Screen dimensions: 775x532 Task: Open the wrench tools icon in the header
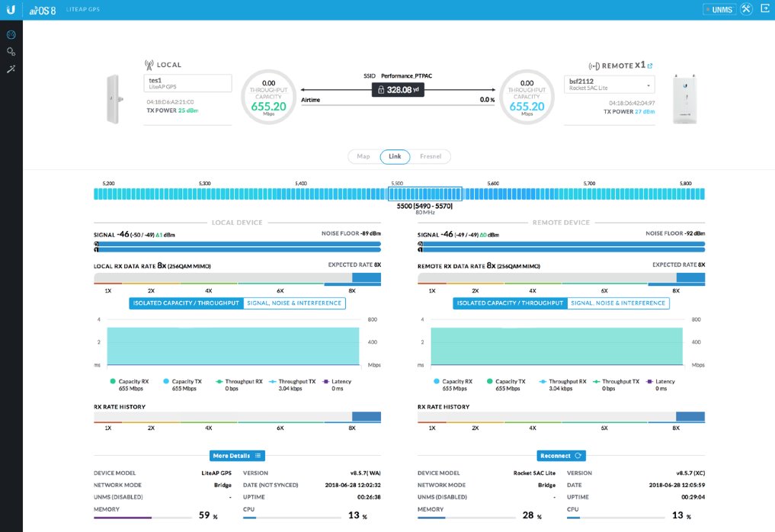click(746, 10)
